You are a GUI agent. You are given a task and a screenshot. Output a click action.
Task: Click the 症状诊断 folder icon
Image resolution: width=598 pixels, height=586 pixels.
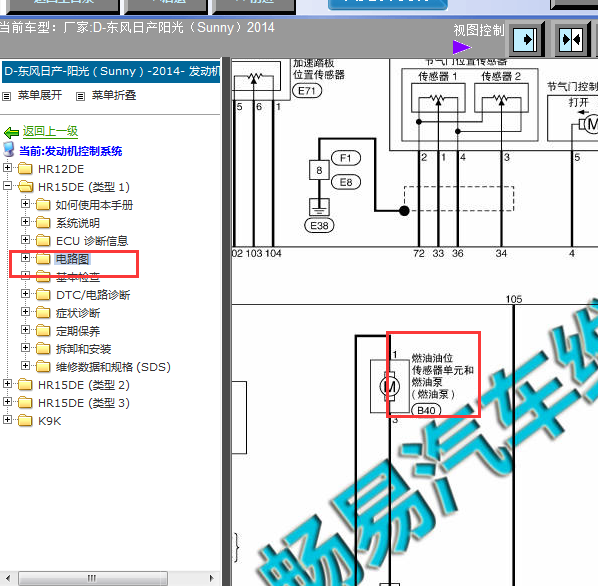pos(43,313)
